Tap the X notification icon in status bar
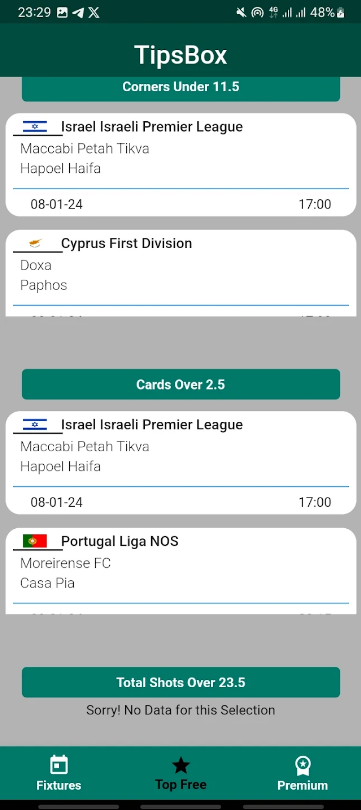The image size is (361, 810). (93, 13)
